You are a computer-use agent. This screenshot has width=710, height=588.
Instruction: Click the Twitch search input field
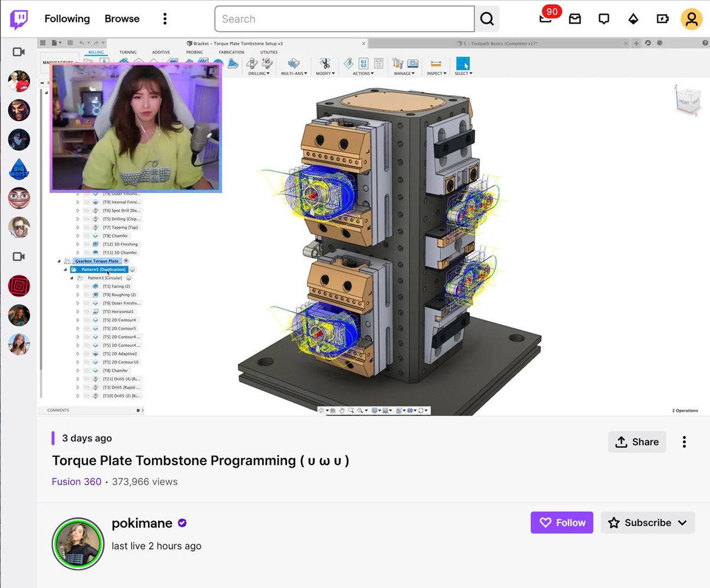[344, 19]
